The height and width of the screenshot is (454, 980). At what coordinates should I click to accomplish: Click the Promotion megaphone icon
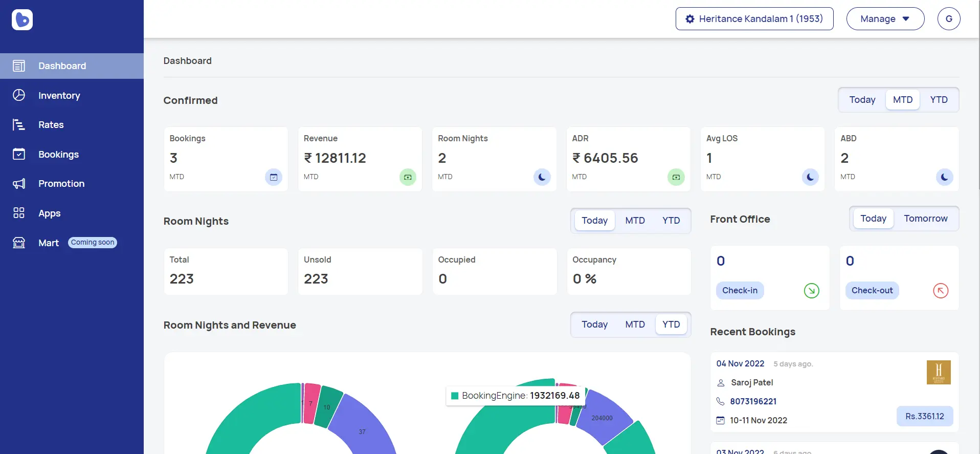(19, 184)
